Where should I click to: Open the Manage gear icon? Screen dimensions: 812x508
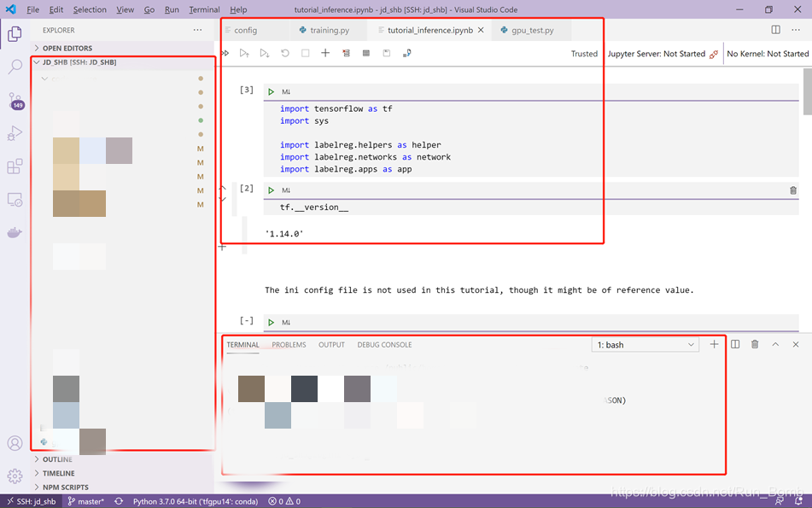(x=15, y=476)
